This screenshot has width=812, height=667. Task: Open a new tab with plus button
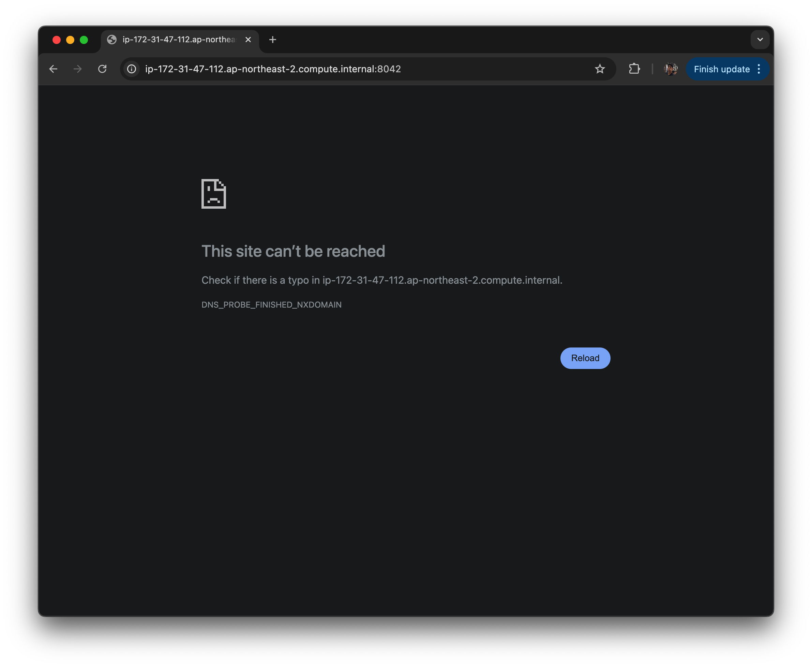(x=273, y=40)
